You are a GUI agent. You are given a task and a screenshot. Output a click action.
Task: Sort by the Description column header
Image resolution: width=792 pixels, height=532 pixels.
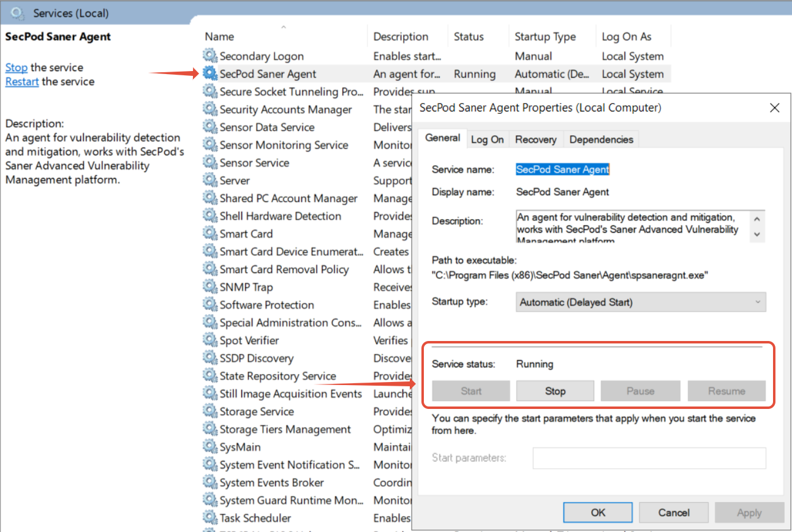[401, 37]
